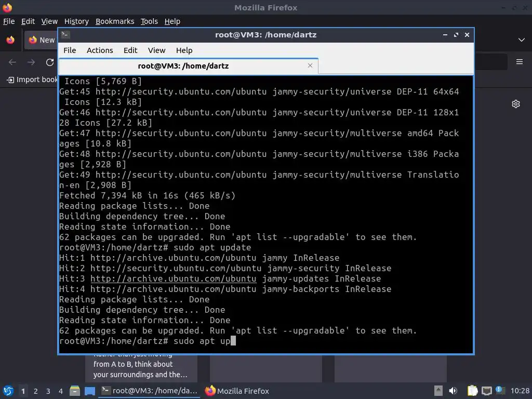
Task: Reload the Firefox page
Action: pyautogui.click(x=50, y=62)
